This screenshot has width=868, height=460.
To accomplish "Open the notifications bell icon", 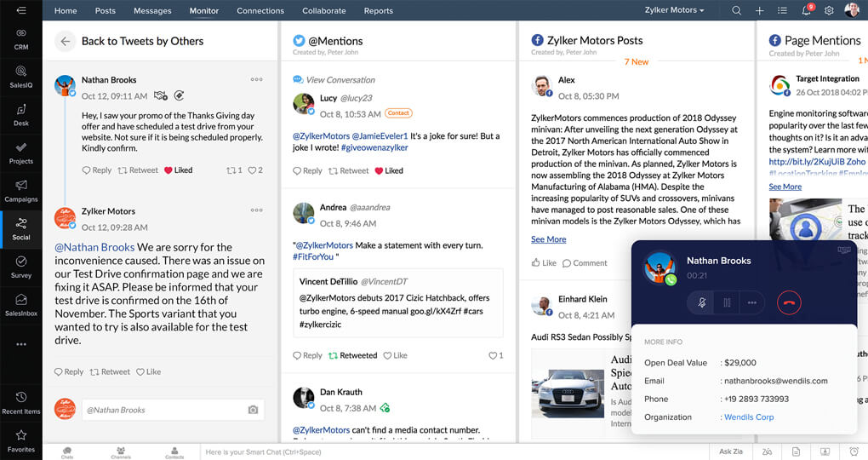I will (x=806, y=10).
